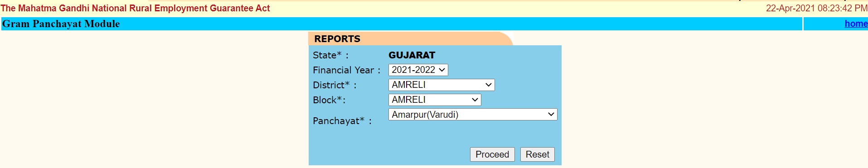Screen dimensions: 868x168
Task: Click the chevron arrow in Panchayat dropdown
Action: click(551, 115)
